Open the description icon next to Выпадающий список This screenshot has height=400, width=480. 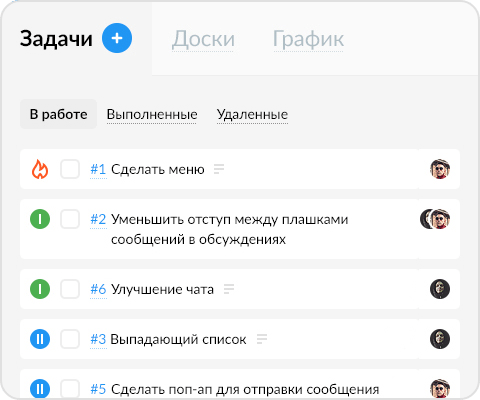262,339
